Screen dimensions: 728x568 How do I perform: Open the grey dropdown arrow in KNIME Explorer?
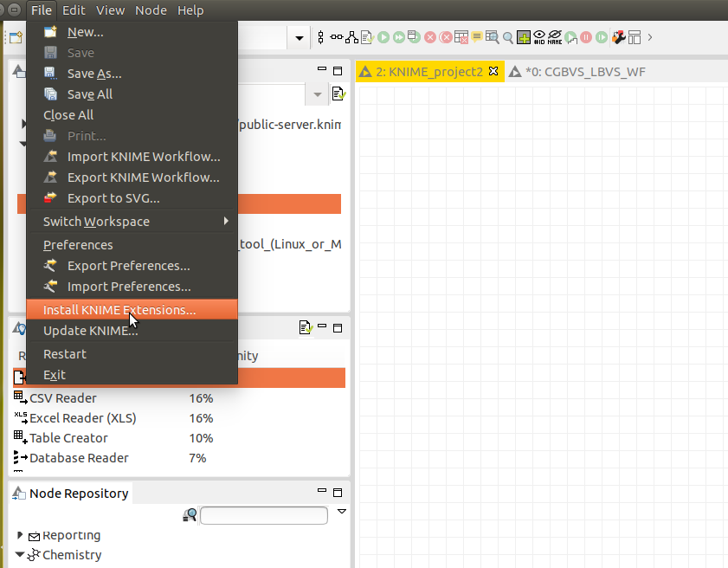coord(318,94)
